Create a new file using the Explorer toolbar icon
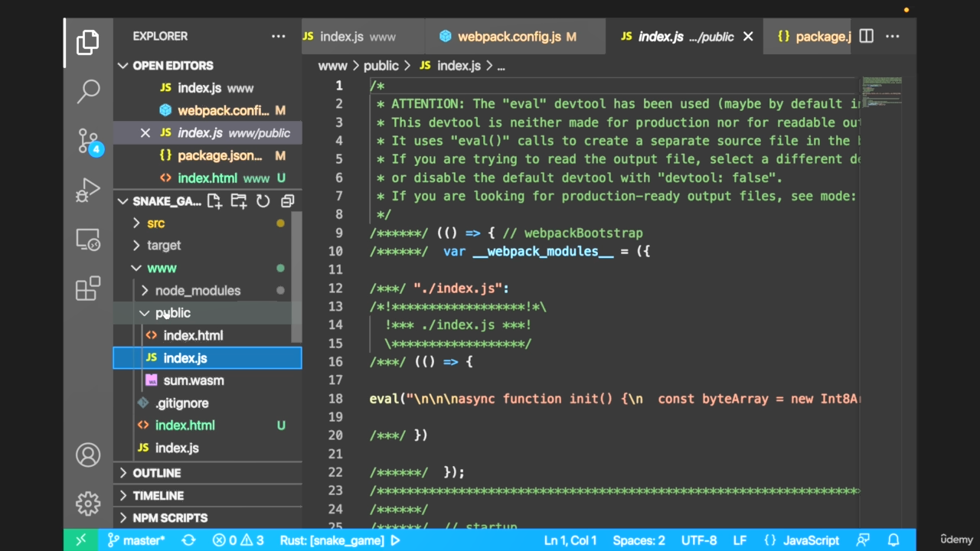980x551 pixels. pos(214,201)
